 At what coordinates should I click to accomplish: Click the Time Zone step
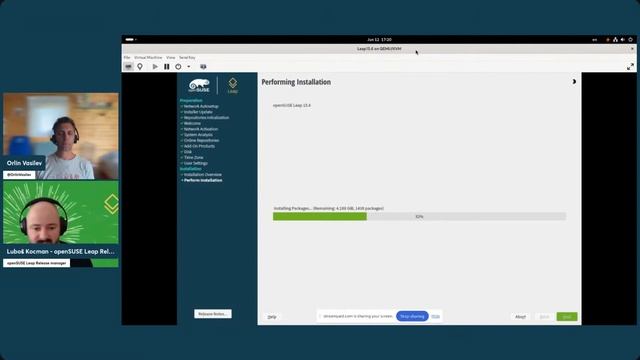click(x=193, y=158)
